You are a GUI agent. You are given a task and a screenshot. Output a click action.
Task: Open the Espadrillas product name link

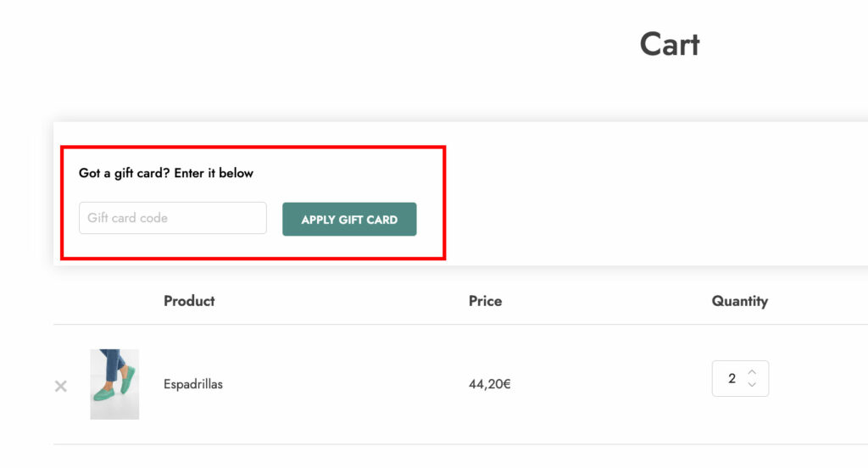[193, 384]
